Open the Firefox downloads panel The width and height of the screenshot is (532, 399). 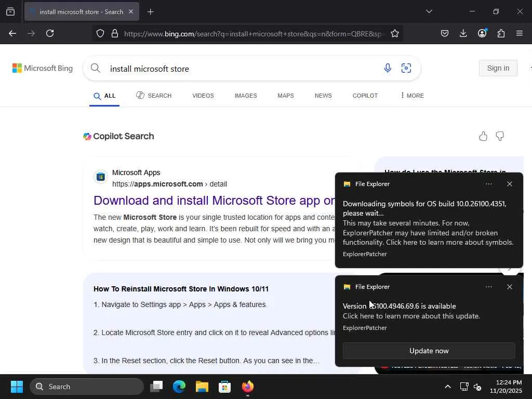tap(463, 33)
